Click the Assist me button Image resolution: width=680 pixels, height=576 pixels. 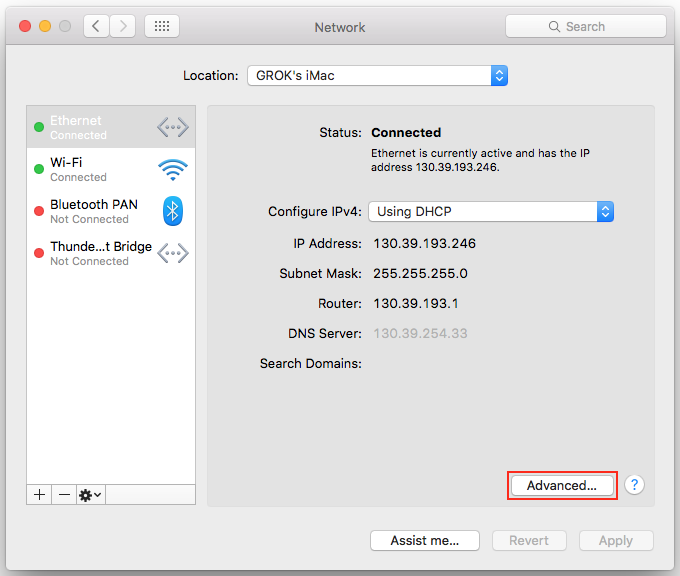[x=425, y=540]
